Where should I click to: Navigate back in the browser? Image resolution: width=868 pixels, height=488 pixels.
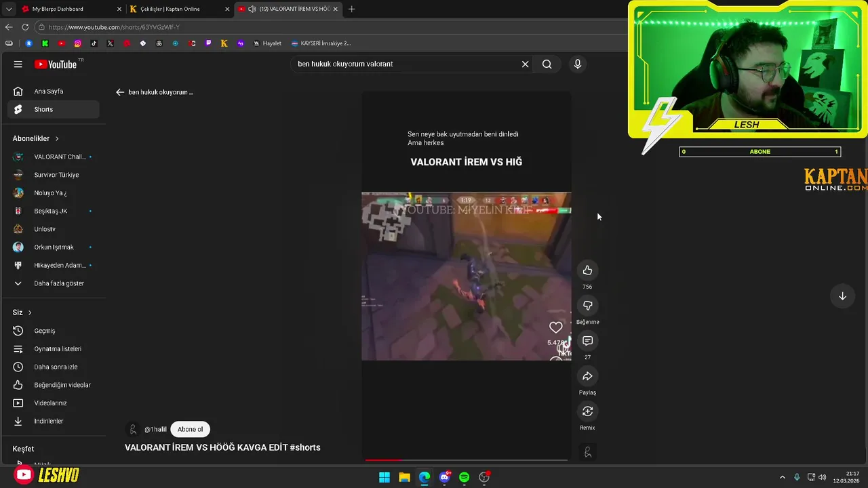pos(8,27)
